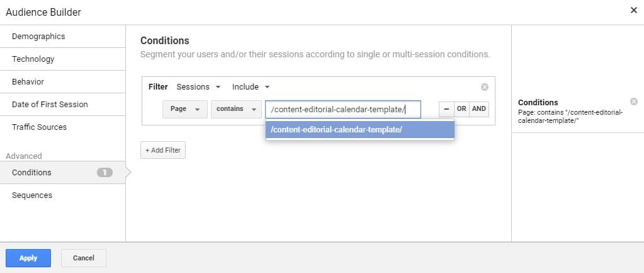Screen dimensions: 644x273
Task: Close the Audience Builder dialog
Action: [633, 10]
